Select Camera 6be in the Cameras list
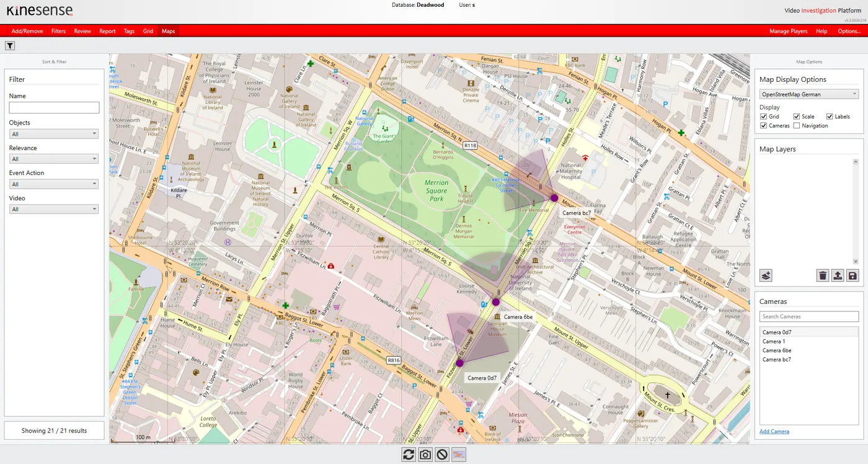868x464 pixels. [x=809, y=350]
